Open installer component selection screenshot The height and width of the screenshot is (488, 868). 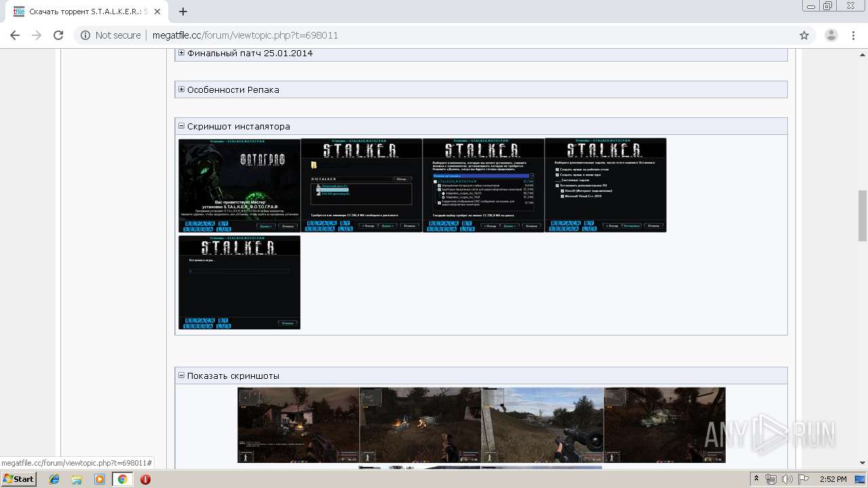tap(484, 186)
